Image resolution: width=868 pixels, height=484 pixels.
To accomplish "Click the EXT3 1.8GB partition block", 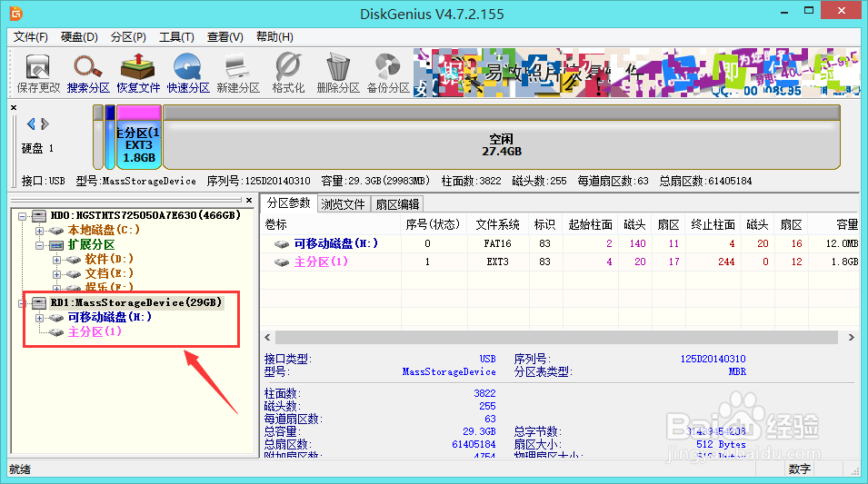I will pyautogui.click(x=139, y=137).
